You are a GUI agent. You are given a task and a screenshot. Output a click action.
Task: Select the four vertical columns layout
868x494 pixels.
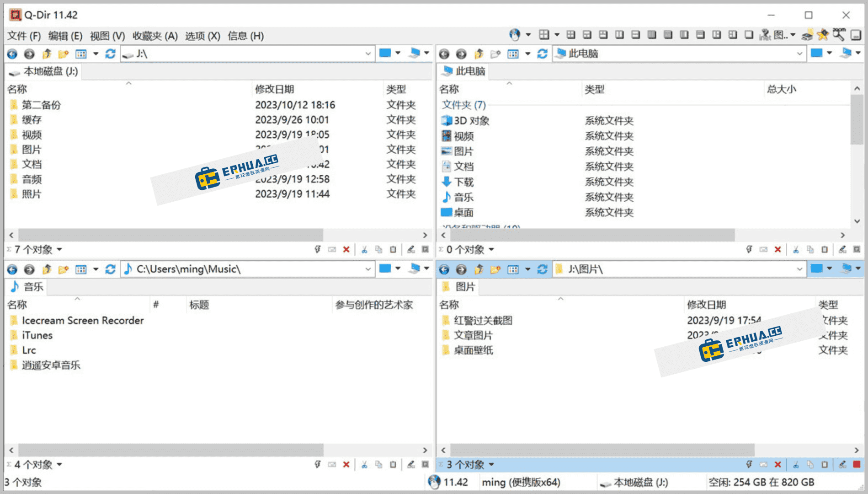pos(652,35)
